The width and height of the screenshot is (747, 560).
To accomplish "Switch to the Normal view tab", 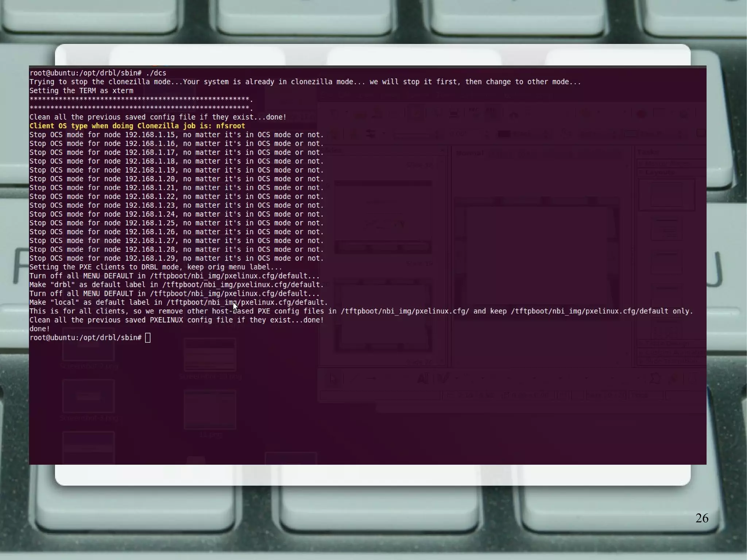I will click(x=470, y=153).
